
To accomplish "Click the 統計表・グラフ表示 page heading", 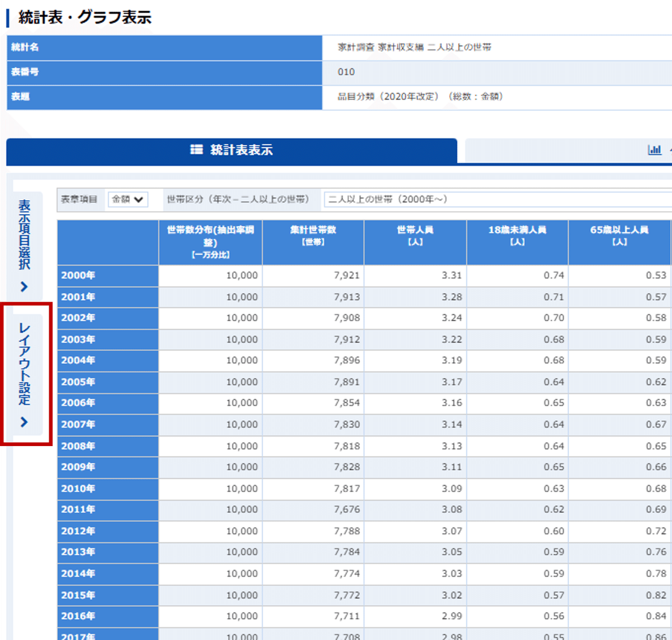I will 85,17.
